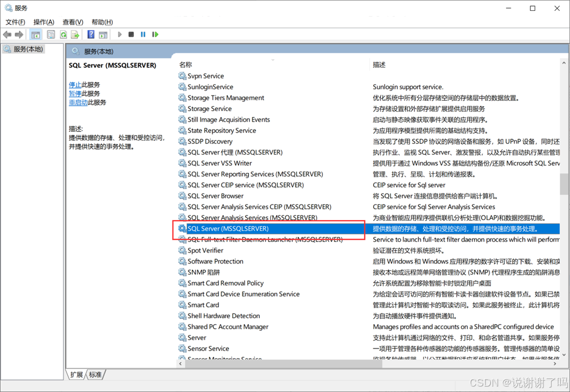The width and height of the screenshot is (570, 392).
Task: Click the gear icon of Shell Hardware Detection
Action: click(x=182, y=316)
